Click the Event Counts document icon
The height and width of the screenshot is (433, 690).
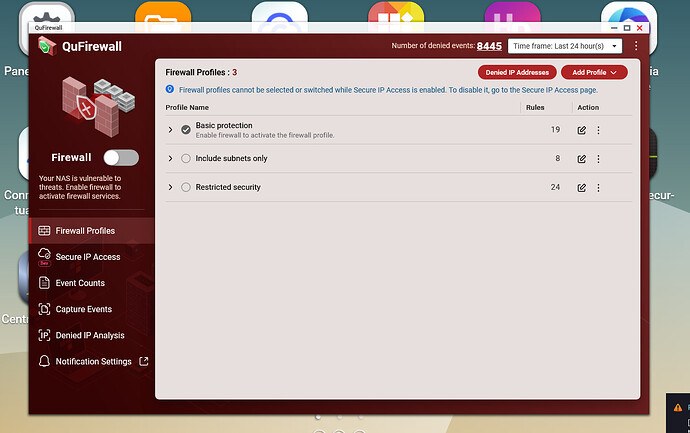[x=44, y=283]
